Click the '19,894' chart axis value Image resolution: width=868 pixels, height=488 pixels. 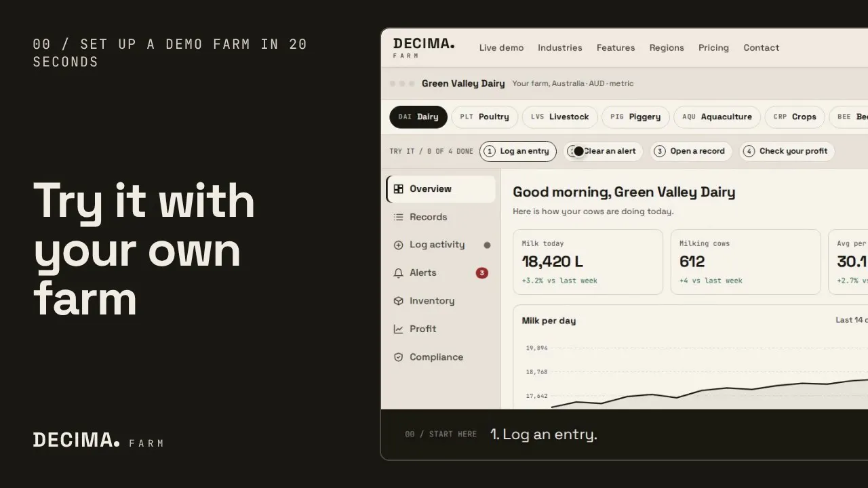pyautogui.click(x=536, y=348)
